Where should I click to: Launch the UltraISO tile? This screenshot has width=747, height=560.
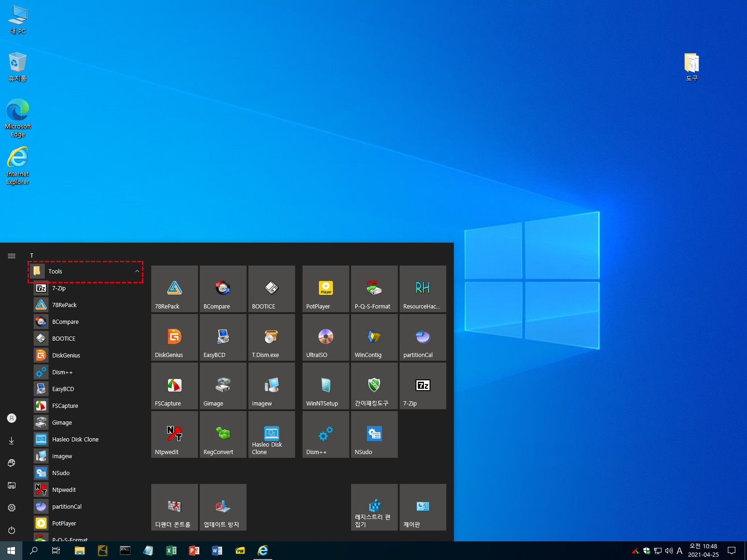click(x=326, y=337)
